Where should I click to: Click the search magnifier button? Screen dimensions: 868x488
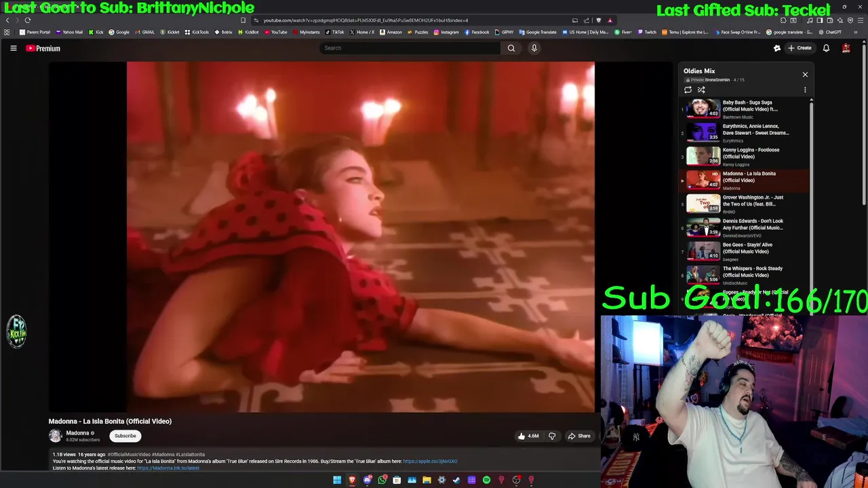click(511, 48)
